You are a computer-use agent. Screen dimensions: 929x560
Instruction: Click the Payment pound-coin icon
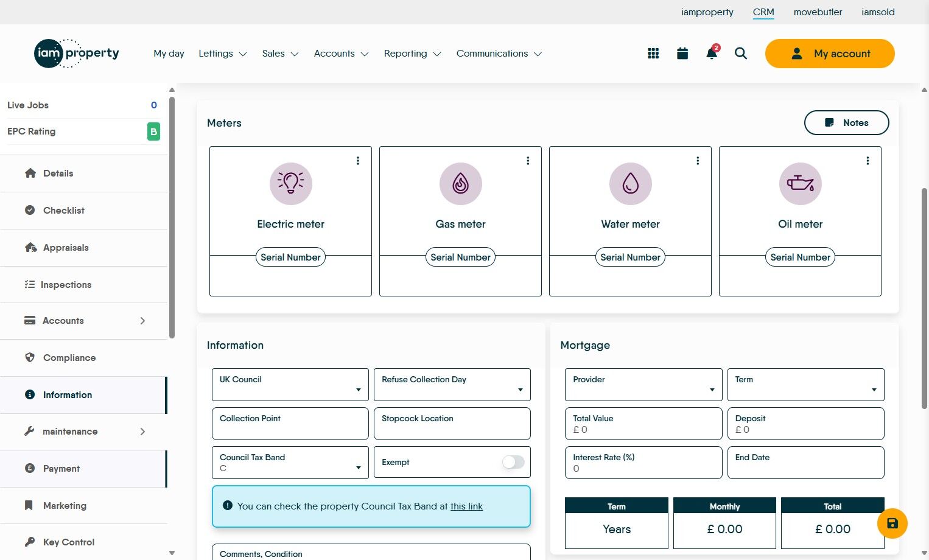30,468
